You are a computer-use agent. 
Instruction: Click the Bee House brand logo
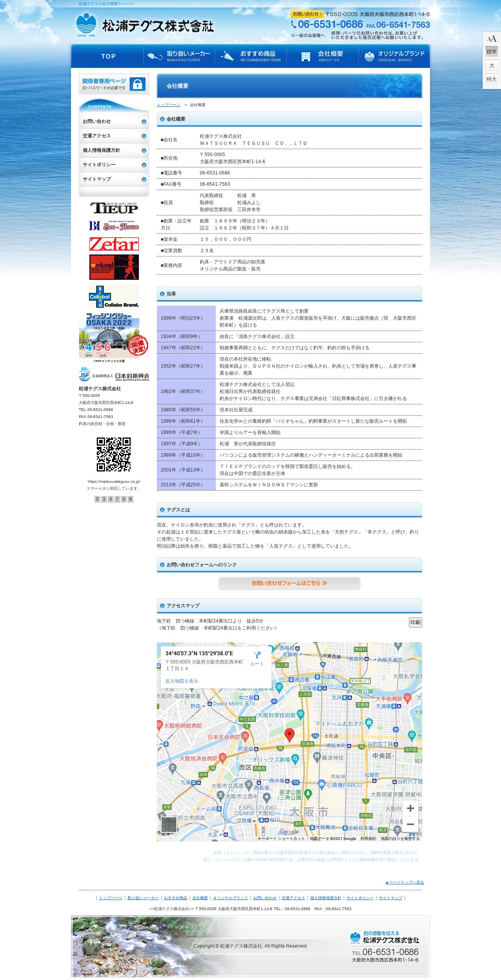coord(114,226)
